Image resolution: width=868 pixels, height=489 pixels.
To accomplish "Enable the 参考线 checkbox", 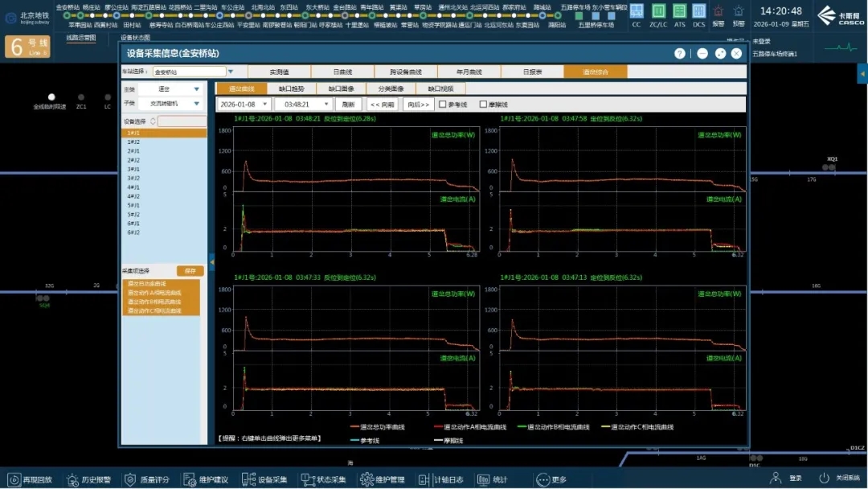I will tap(443, 105).
